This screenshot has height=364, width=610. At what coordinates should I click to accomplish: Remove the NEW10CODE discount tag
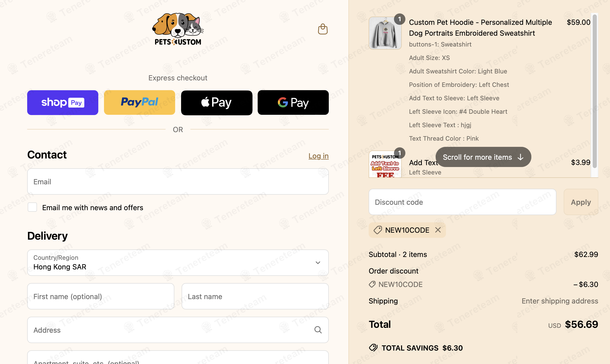point(438,230)
